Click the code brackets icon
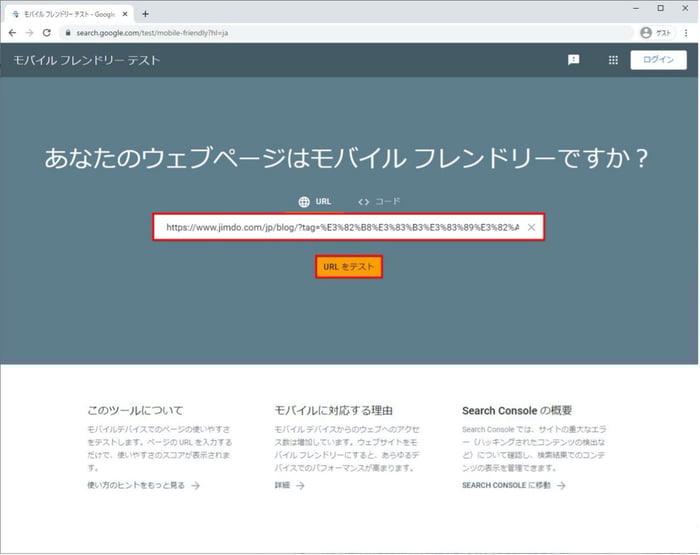 (x=363, y=202)
